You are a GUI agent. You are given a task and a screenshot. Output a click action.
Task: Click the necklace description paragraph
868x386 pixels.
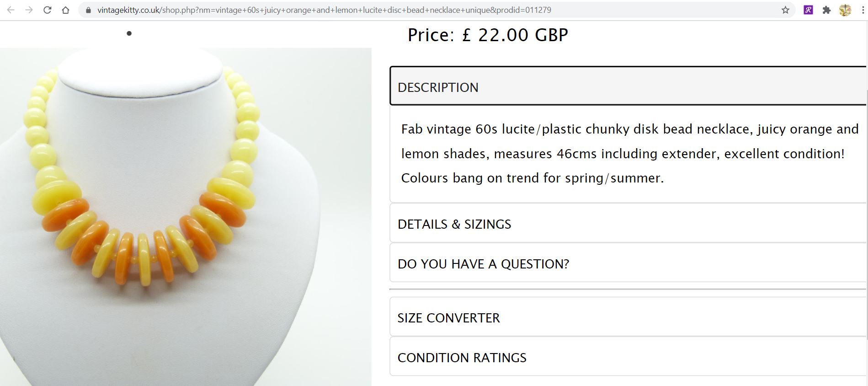point(629,154)
